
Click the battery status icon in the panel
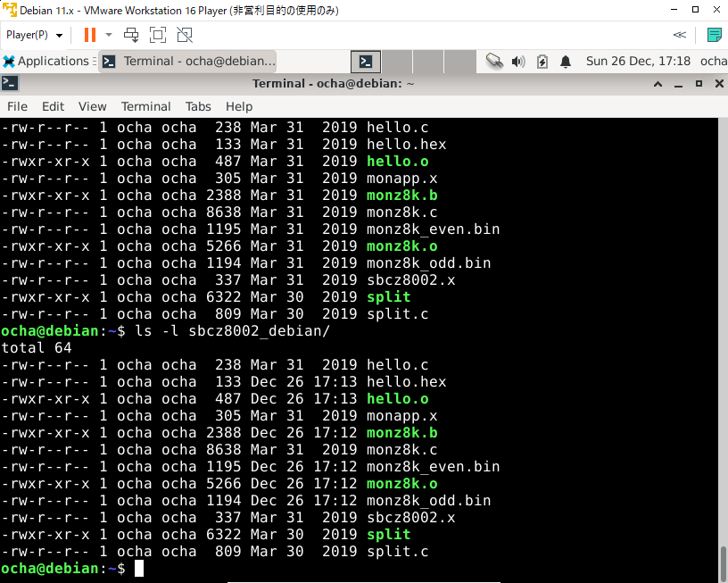coord(542,61)
